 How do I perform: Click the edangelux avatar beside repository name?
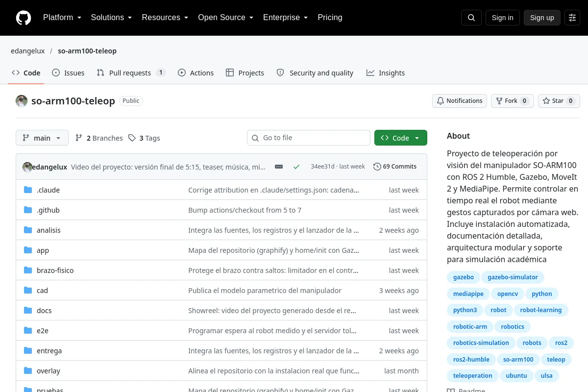[22, 101]
